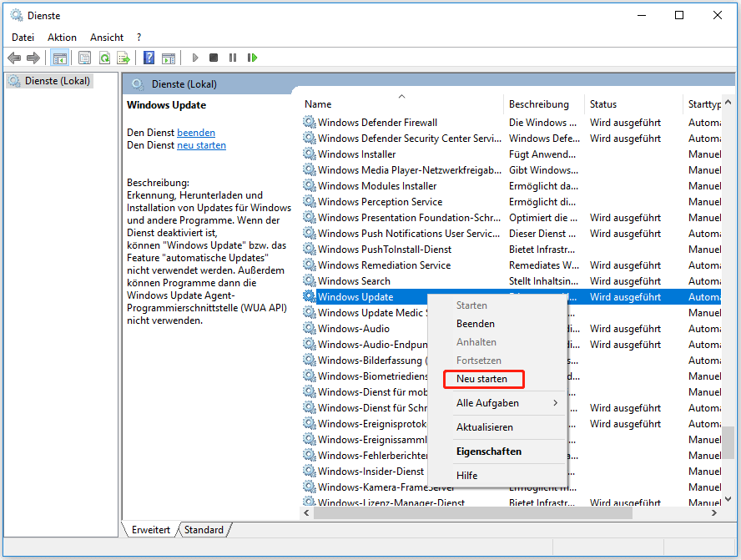741x560 pixels.
Task: Click the horizontal scrollbar left arrow
Action: pyautogui.click(x=307, y=512)
